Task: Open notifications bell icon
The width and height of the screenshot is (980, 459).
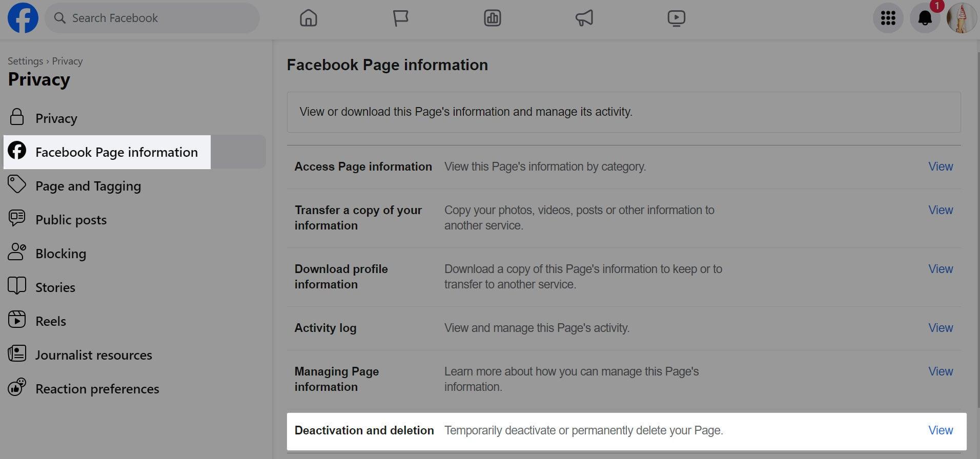Action: [x=925, y=18]
